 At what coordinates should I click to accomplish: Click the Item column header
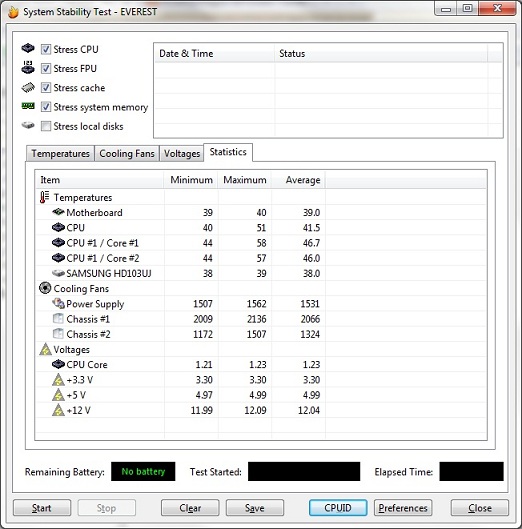(x=100, y=180)
